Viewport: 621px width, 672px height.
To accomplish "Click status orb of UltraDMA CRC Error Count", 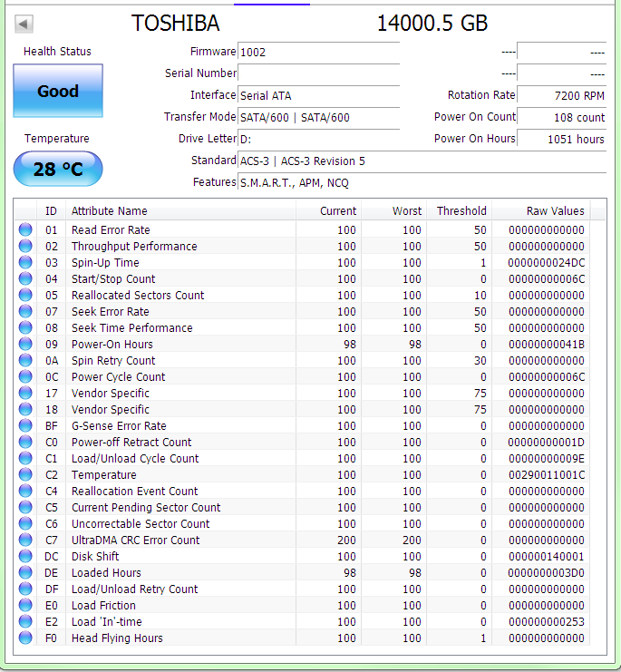I will (25, 540).
